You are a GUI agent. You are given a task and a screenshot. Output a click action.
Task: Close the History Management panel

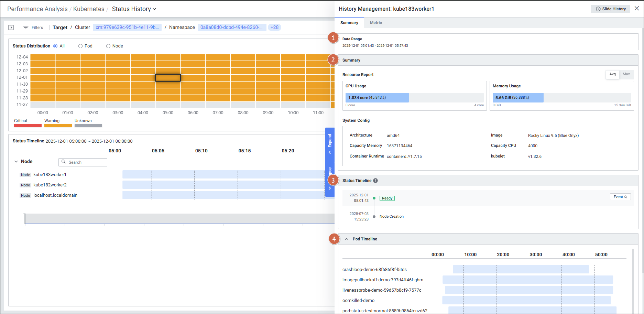tap(637, 9)
